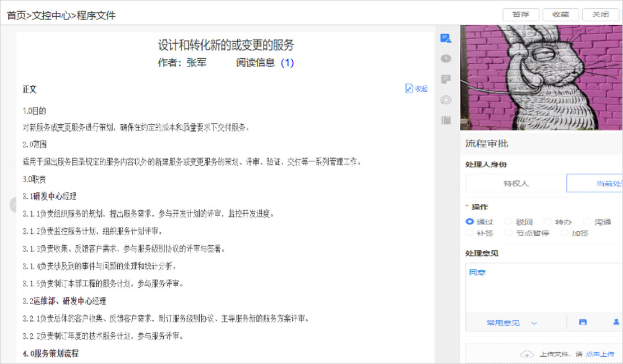
Task: Click the bottom gray save-style sidebar icon
Action: [446, 120]
